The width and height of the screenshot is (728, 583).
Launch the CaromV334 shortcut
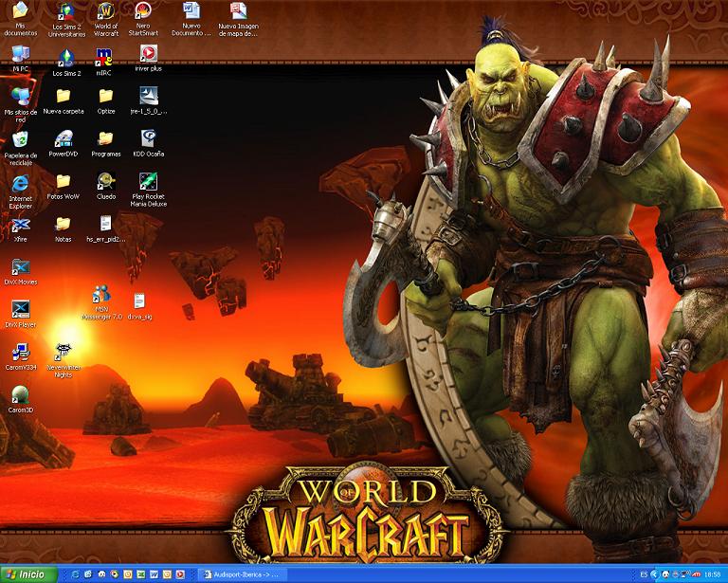(x=21, y=356)
